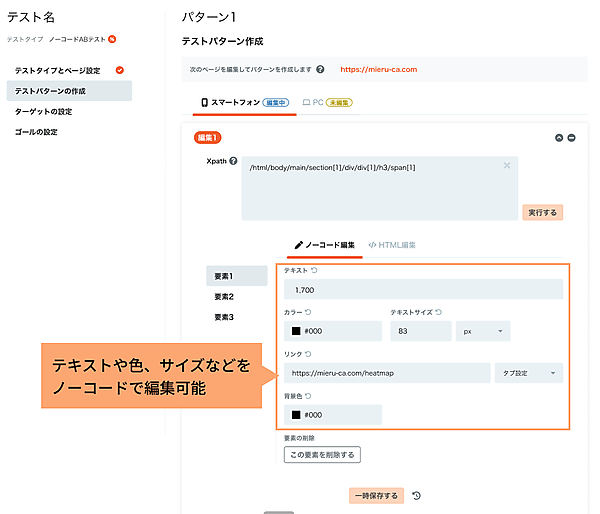The height and width of the screenshot is (514, 600).
Task: Click the black swatch in 背景色 field
Action: point(296,415)
